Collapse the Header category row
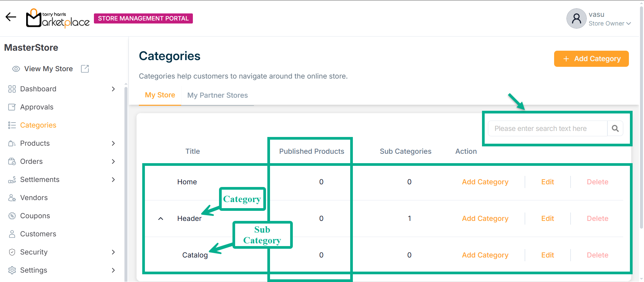Viewport: 644px width, 282px height. tap(161, 219)
